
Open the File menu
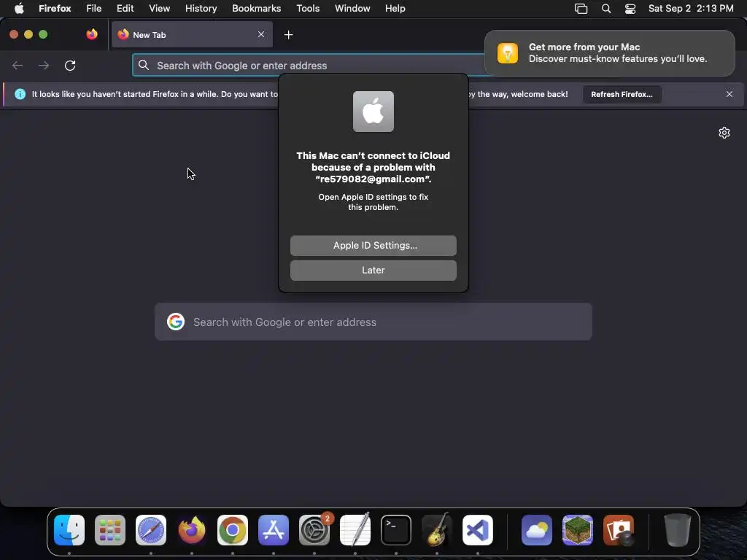tap(94, 9)
